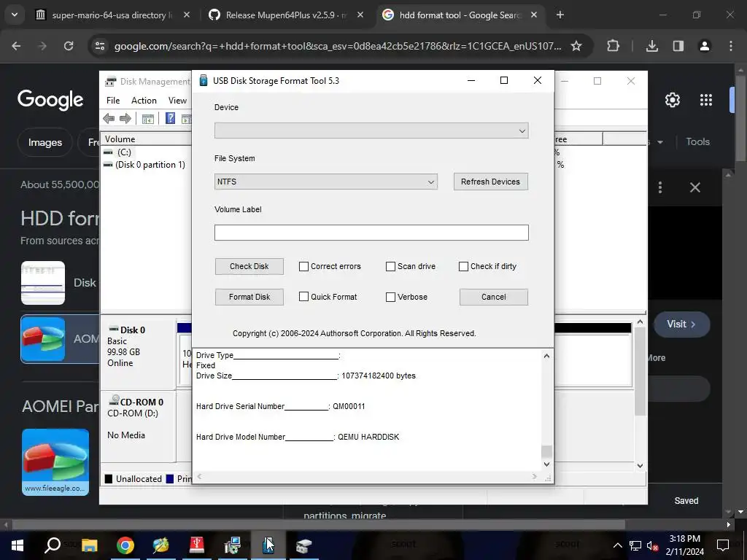Click the Help icon in Disk Management toolbar
The image size is (747, 560).
tap(170, 118)
